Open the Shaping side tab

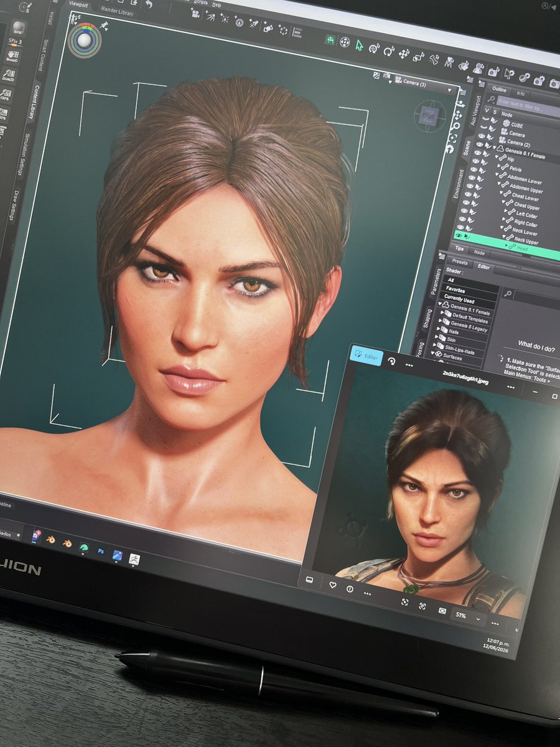[429, 318]
